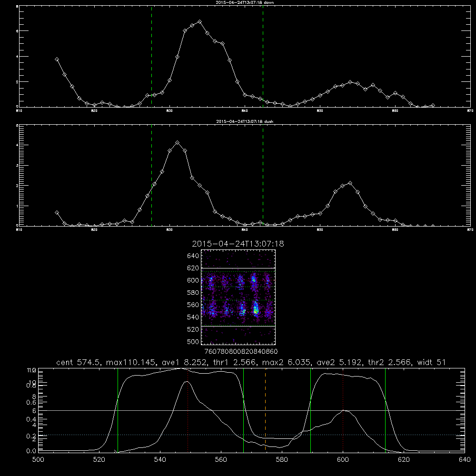Viewport: 476px width, 476px height.
Task: Click the green vertical line near 567 in bottom plot
Action: (x=243, y=410)
